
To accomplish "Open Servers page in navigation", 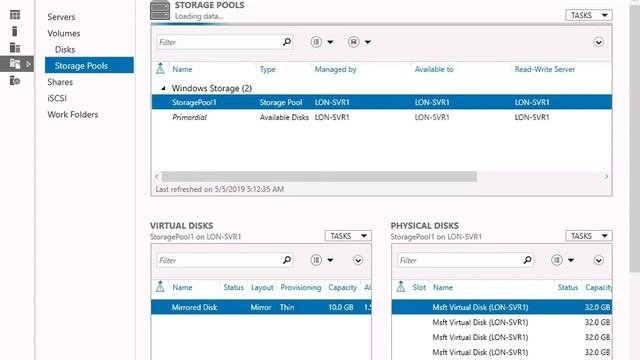I will coord(61,17).
